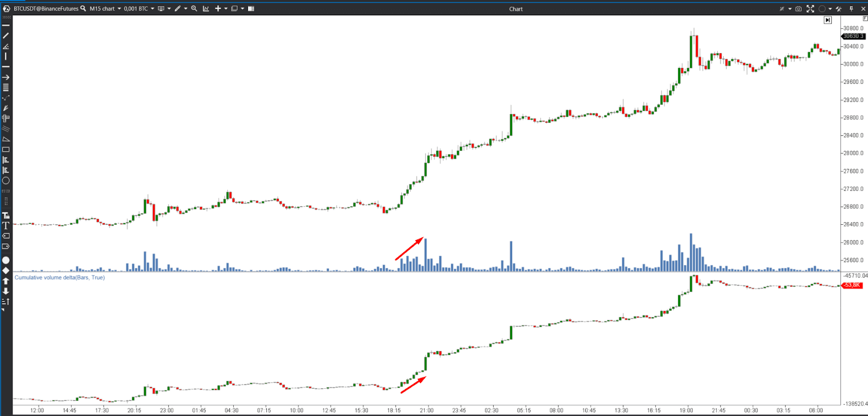Expand the dropdown beside the window layers icon

click(x=242, y=9)
